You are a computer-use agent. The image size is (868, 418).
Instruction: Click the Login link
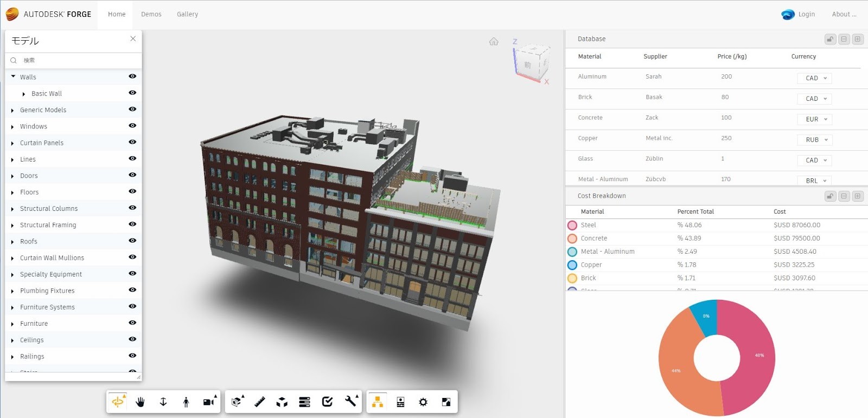[806, 15]
